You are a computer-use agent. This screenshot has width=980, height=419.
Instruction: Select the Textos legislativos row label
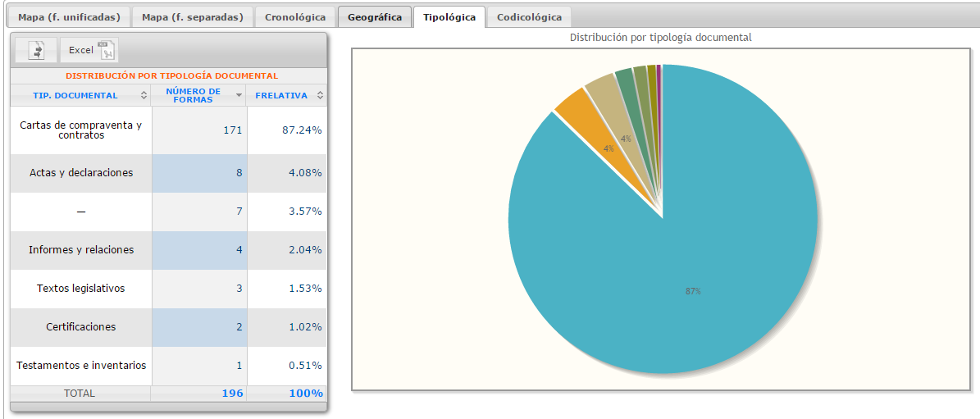80,289
